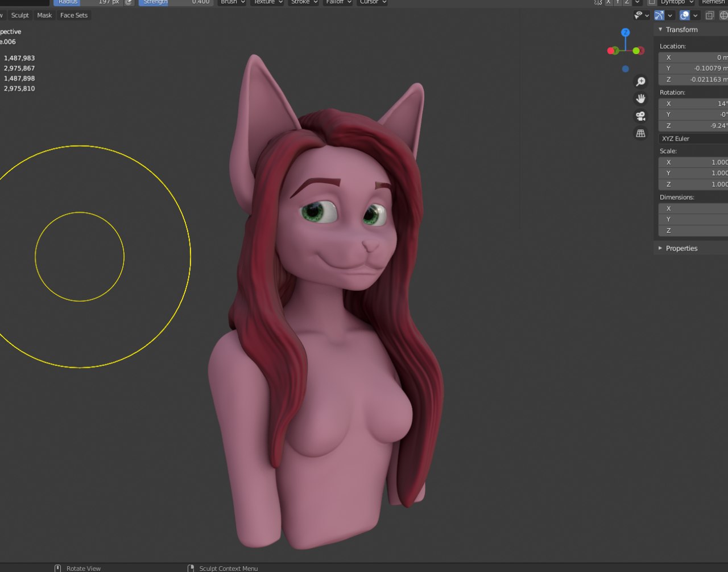Click the Sculpt Context Menu status hint

click(229, 568)
